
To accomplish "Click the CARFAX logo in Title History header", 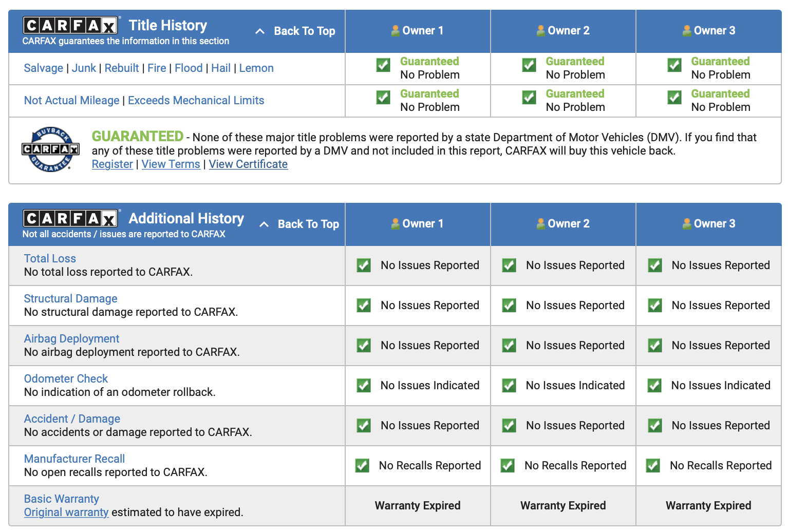I will point(70,25).
